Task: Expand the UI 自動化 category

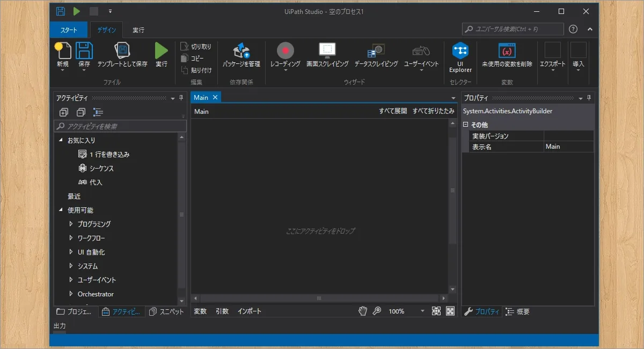Action: click(71, 251)
